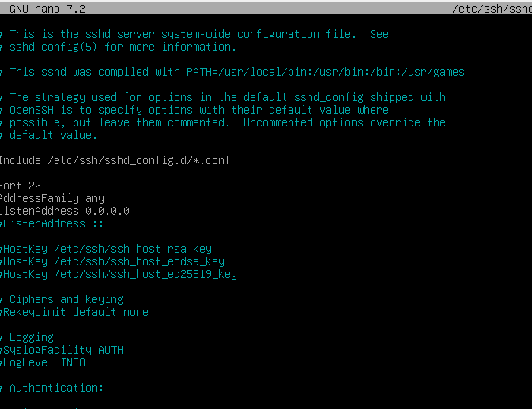
Task: Click the Include sshd_config.d line
Action: tap(115, 160)
